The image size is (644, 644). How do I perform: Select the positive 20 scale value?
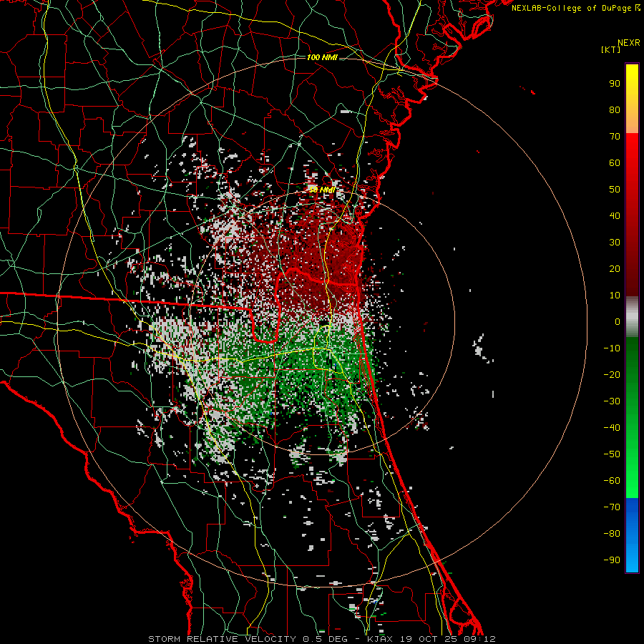click(x=615, y=268)
